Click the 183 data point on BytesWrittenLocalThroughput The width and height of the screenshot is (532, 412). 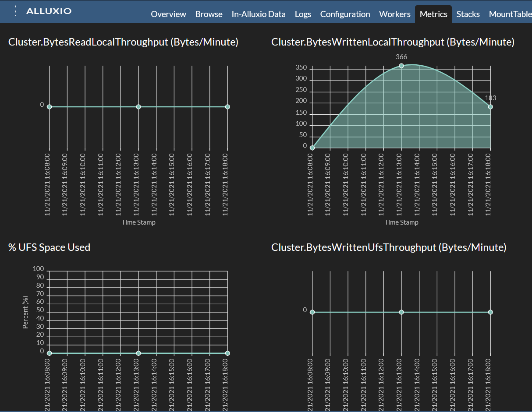pos(490,107)
